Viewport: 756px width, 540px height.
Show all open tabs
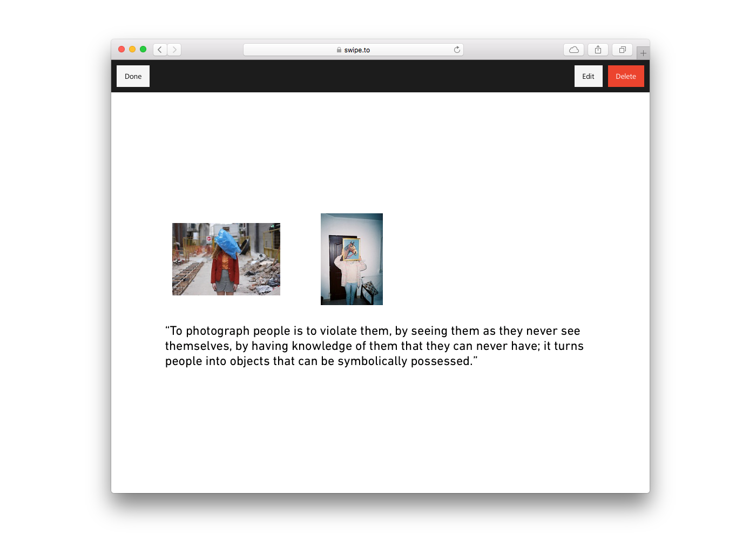622,49
